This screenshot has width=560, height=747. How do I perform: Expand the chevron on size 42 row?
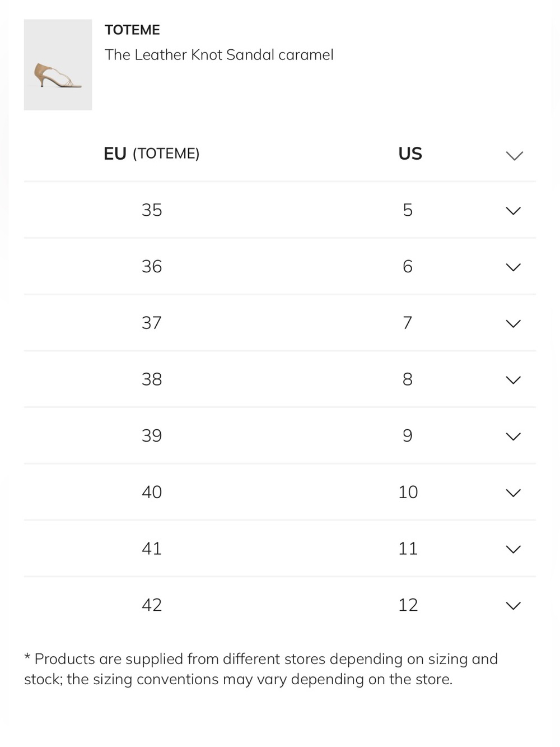[x=513, y=606]
